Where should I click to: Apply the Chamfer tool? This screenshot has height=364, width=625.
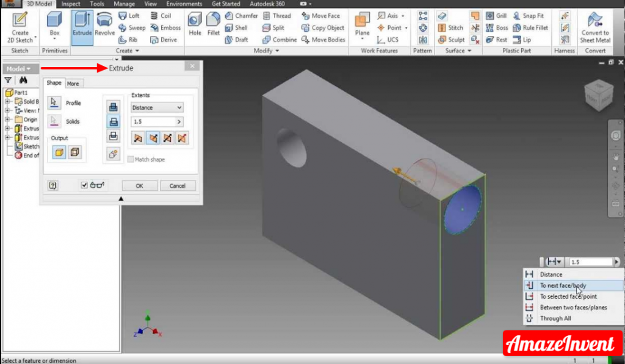242,15
